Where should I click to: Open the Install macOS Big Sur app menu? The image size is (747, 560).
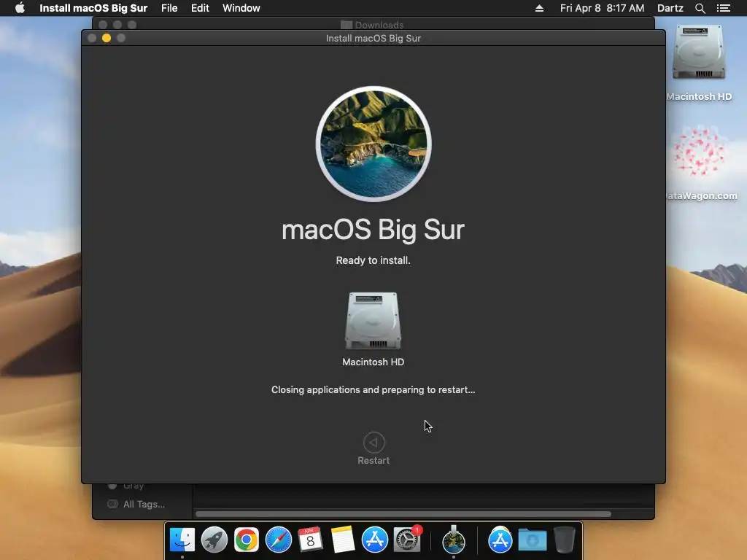point(93,8)
